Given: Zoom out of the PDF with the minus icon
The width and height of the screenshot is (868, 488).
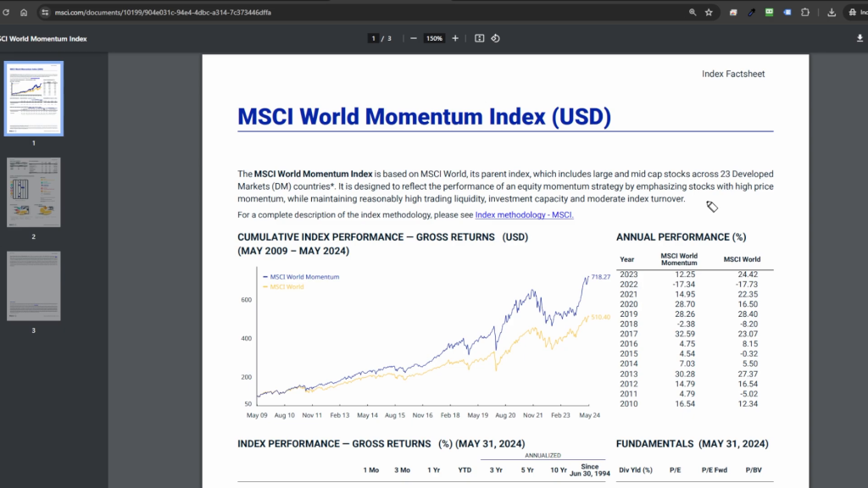Looking at the screenshot, I should 414,38.
